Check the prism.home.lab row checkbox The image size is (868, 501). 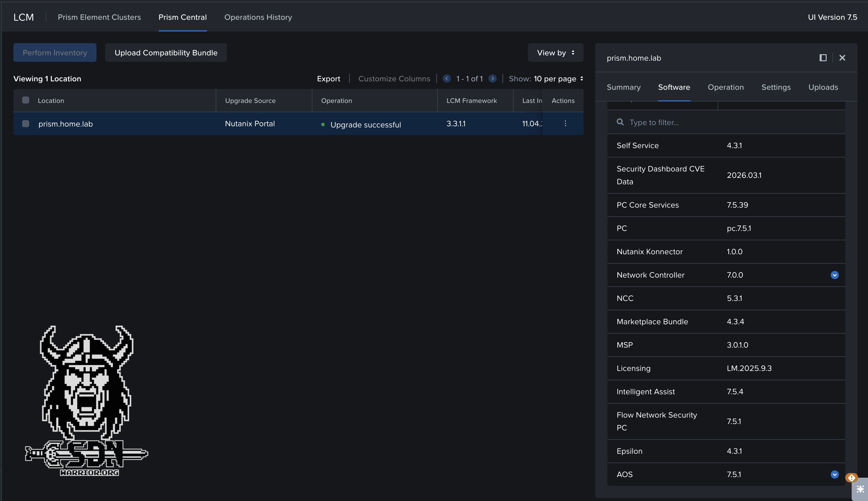click(x=25, y=124)
